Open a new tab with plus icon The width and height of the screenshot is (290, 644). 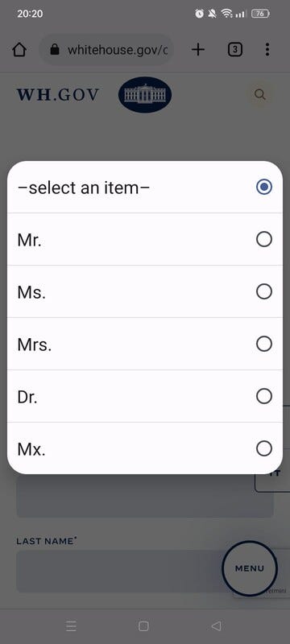(198, 50)
